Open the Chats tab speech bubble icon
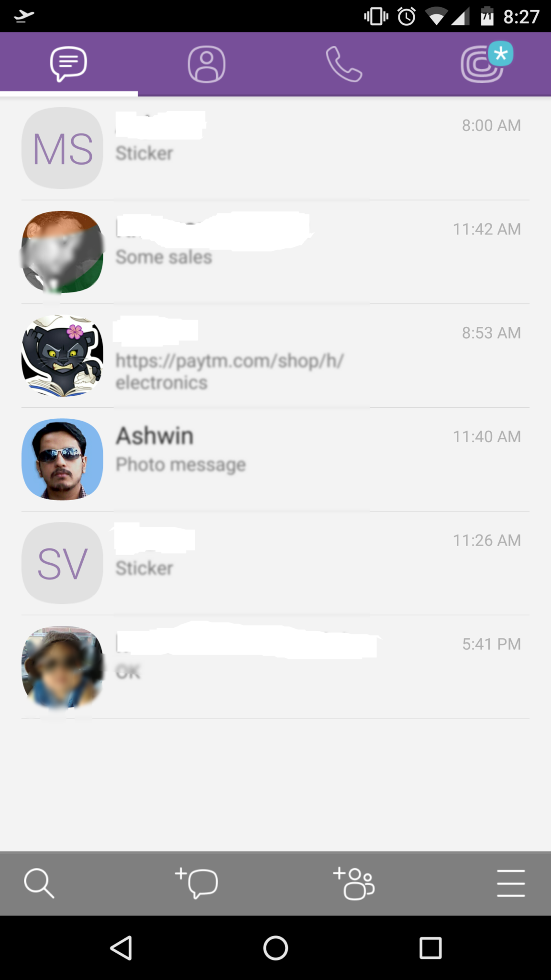 coord(68,64)
